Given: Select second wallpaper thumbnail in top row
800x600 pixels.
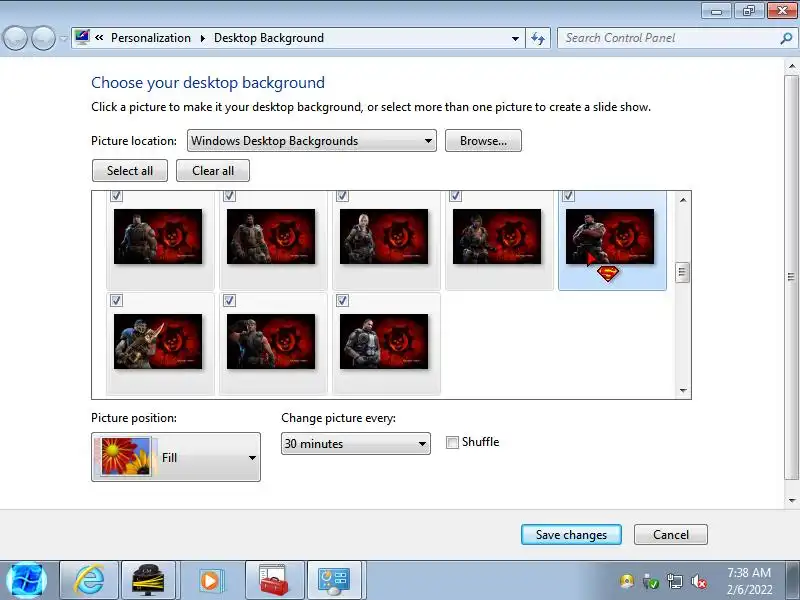Looking at the screenshot, I should tap(271, 236).
